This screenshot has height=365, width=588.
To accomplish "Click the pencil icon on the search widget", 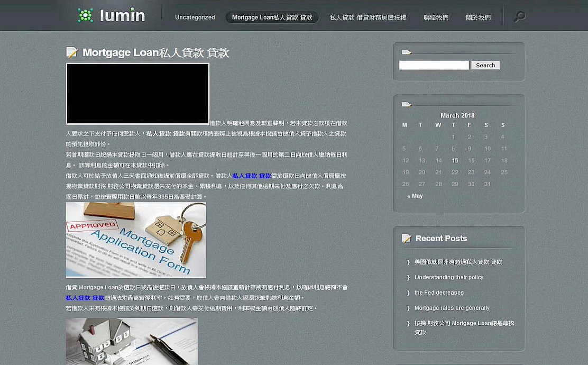I will coord(406,51).
